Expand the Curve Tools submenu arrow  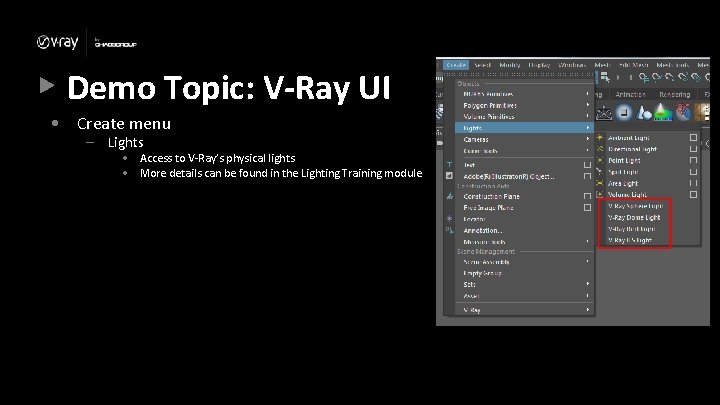pos(588,151)
